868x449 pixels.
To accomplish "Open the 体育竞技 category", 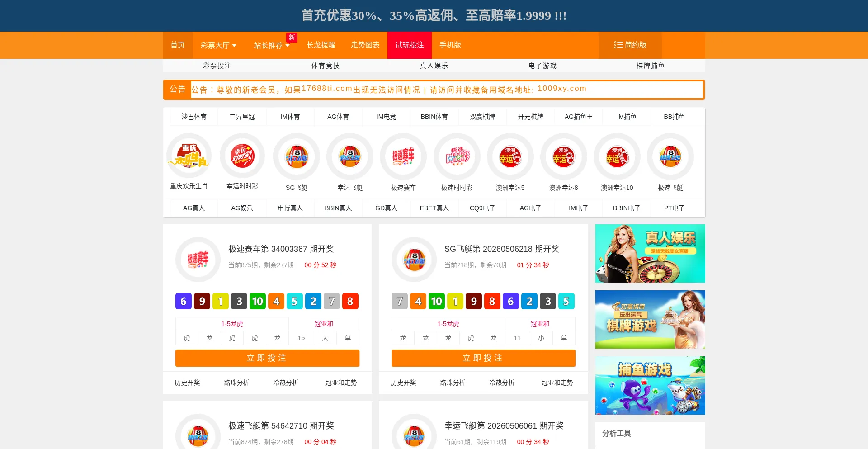I will click(x=325, y=66).
